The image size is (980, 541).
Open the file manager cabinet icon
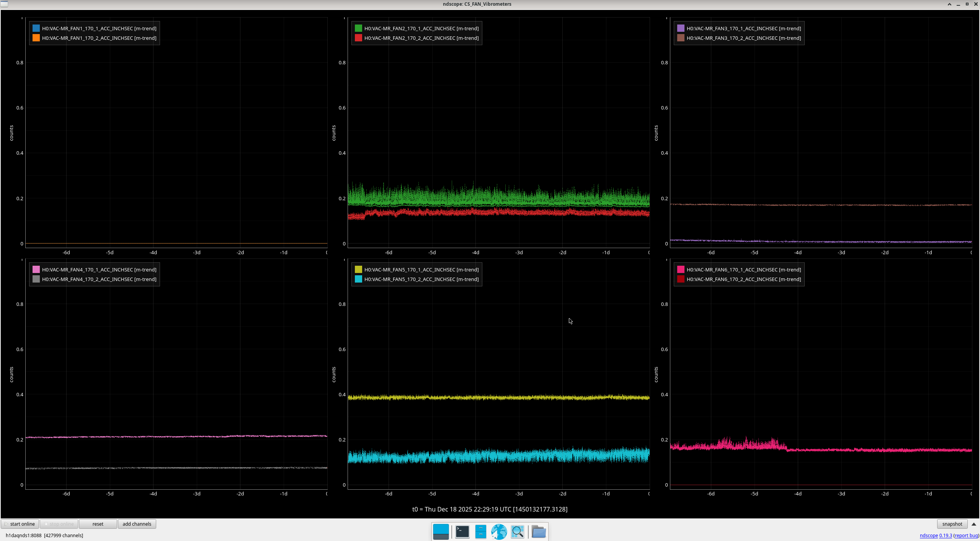coord(480,531)
